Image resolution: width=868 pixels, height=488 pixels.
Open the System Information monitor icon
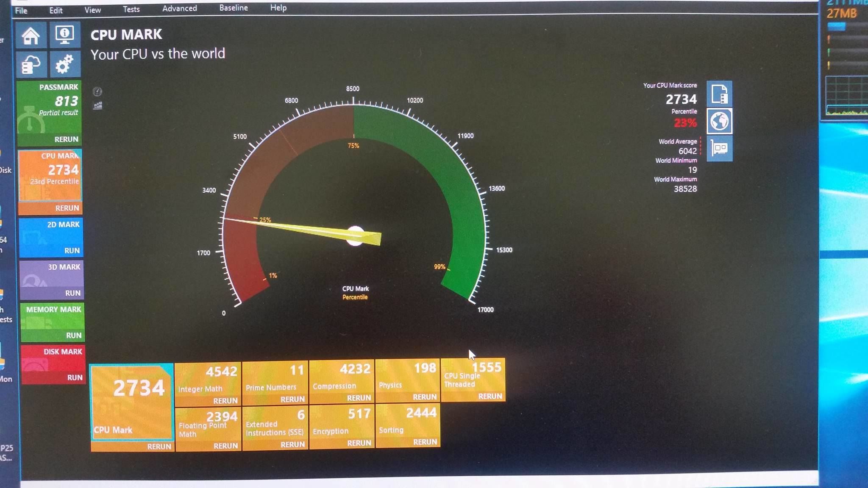coord(65,34)
